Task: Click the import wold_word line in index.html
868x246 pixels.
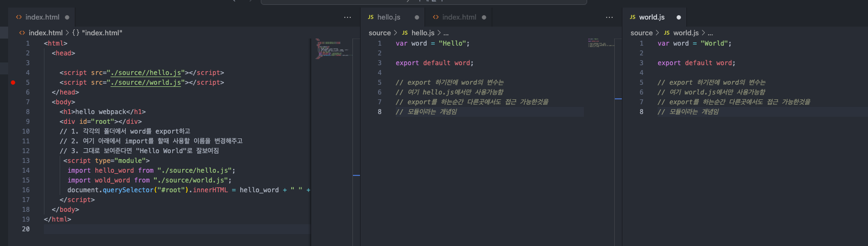Action: point(150,180)
